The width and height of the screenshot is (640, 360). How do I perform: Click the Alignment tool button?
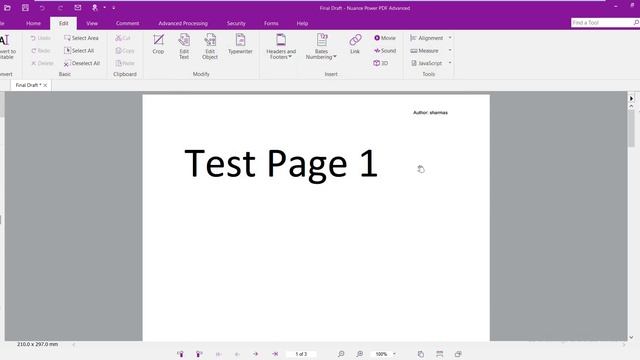point(427,38)
